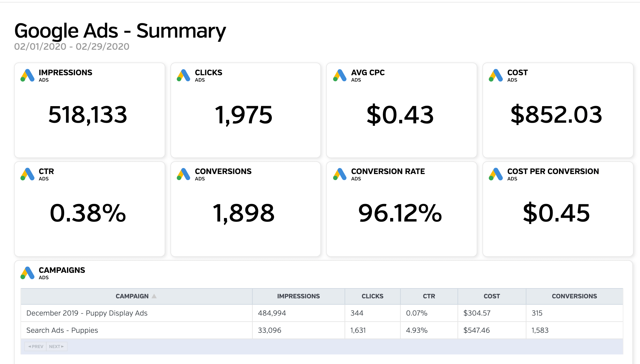
Task: Click the Google Ads icon on Cost card
Action: 495,76
